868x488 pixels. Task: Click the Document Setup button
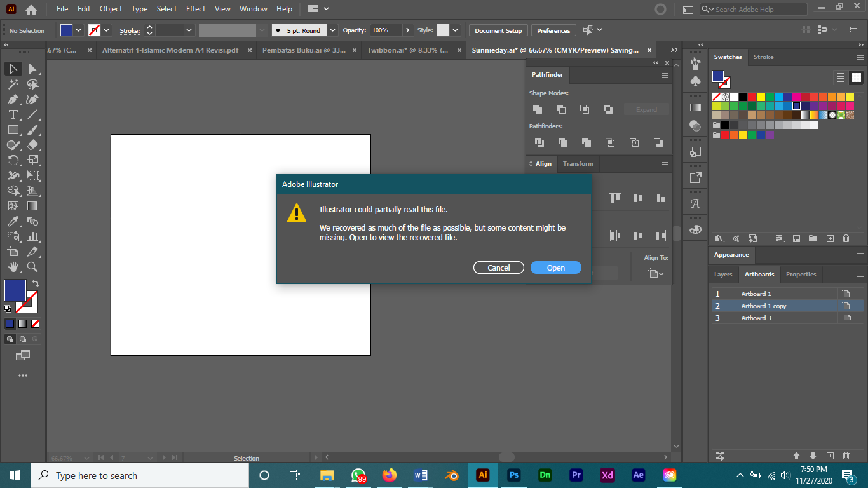click(x=498, y=30)
